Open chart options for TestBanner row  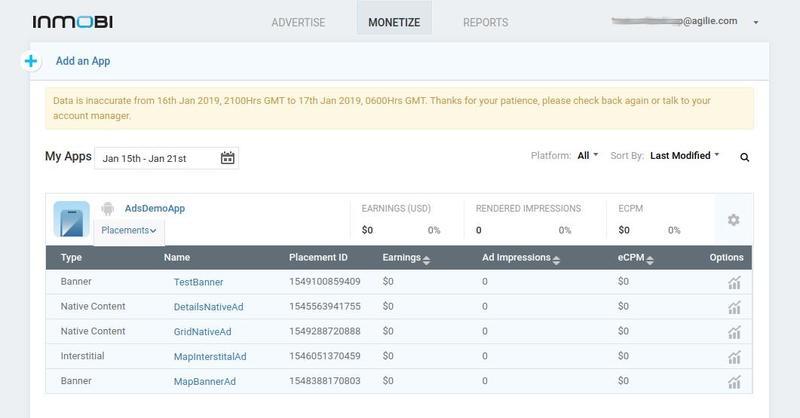coord(734,283)
